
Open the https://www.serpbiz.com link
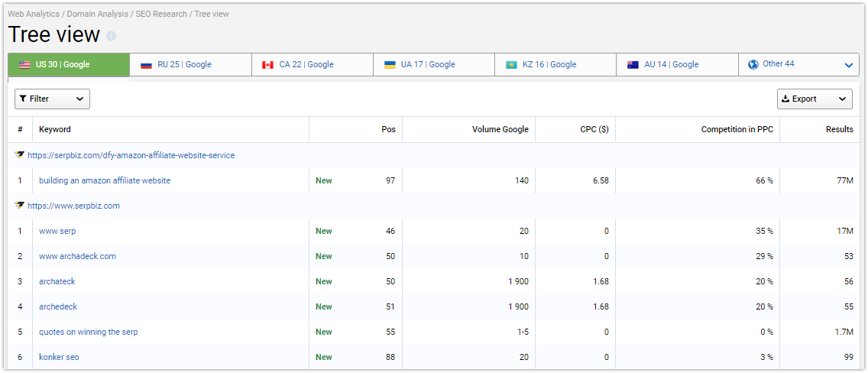pyautogui.click(x=73, y=206)
